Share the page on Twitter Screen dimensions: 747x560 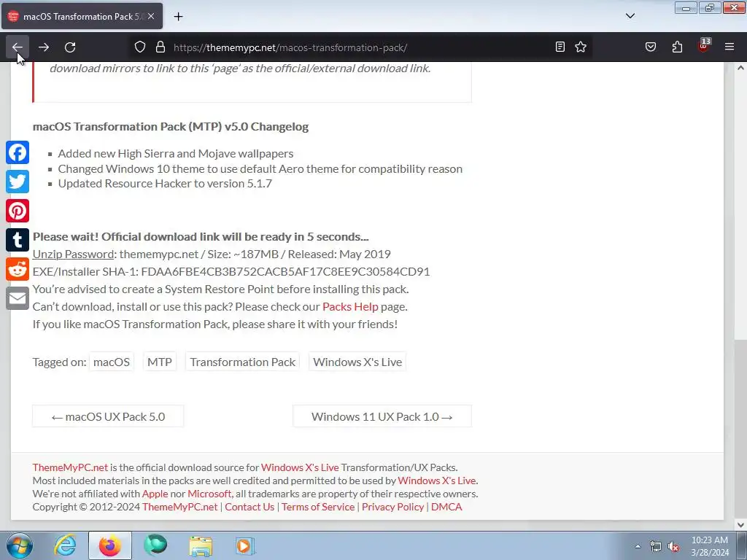click(18, 182)
